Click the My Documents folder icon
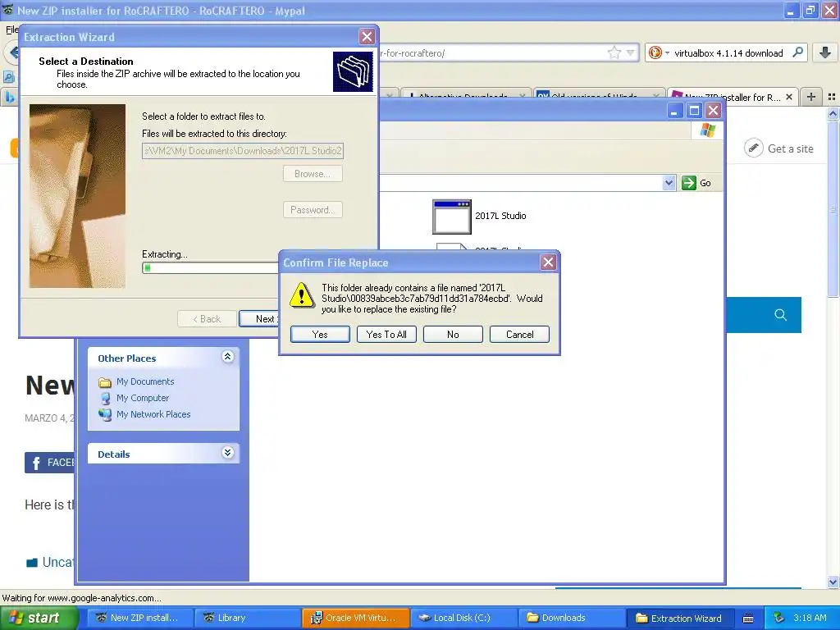 click(x=105, y=382)
